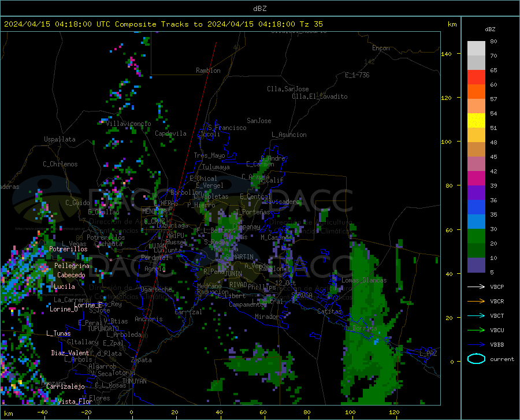Click the dBZ title at top
The image size is (520, 420).
(x=259, y=9)
